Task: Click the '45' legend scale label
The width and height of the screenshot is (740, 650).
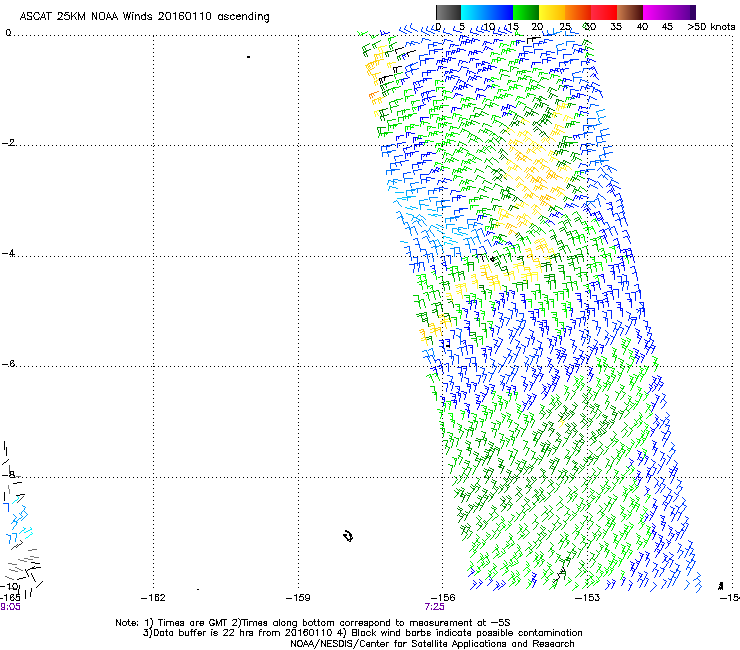Action: click(x=667, y=27)
